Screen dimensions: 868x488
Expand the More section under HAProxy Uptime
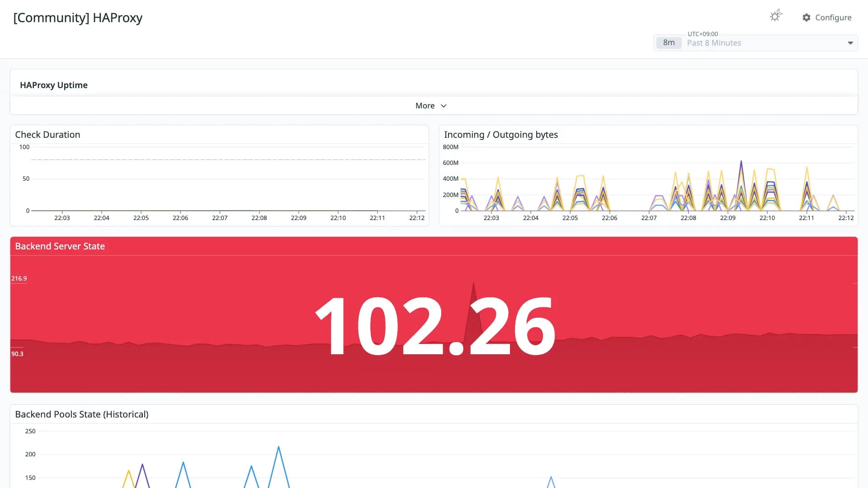[431, 106]
